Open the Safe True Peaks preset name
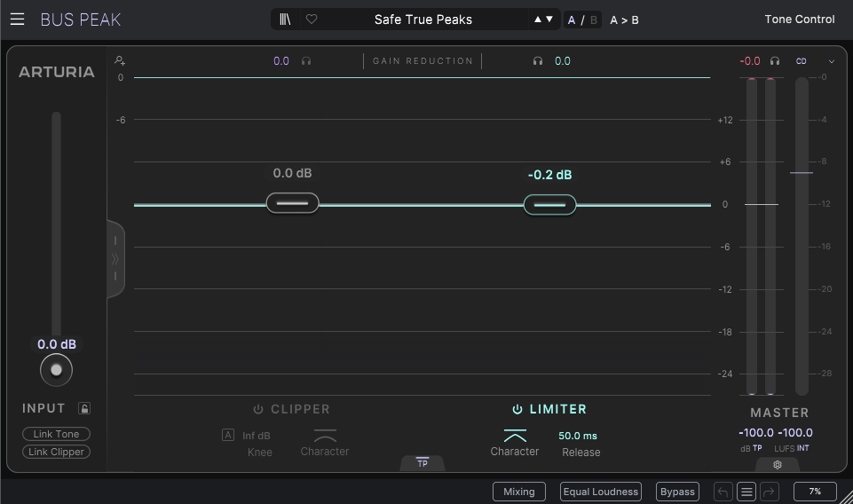This screenshot has height=504, width=853. (423, 20)
